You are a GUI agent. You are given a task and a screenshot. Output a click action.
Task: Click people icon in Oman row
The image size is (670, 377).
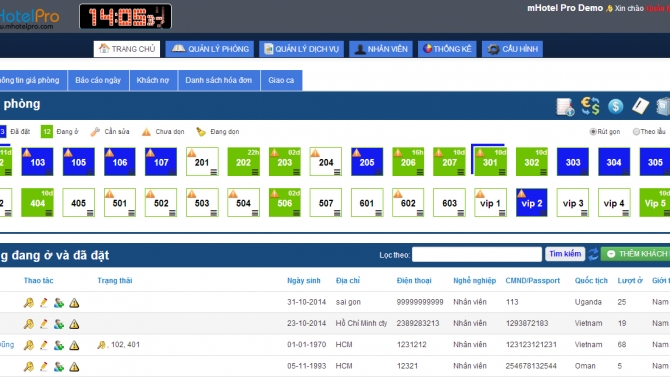pyautogui.click(x=59, y=366)
